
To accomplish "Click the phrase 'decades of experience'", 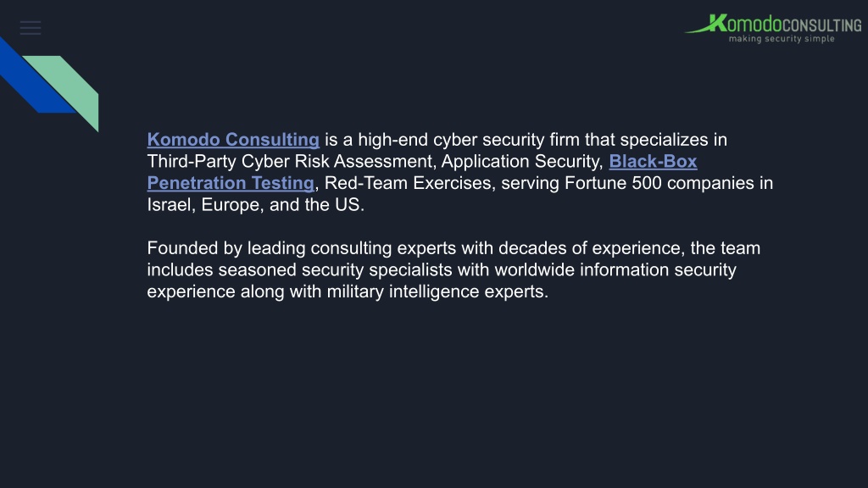I will (x=589, y=248).
